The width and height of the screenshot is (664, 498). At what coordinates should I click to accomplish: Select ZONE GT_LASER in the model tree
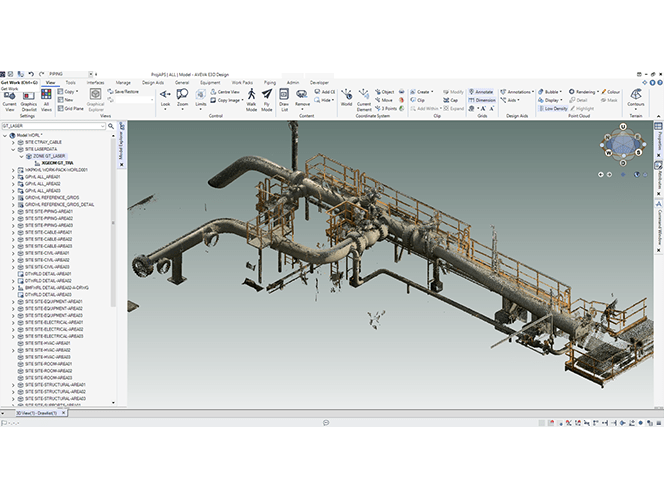click(x=47, y=156)
